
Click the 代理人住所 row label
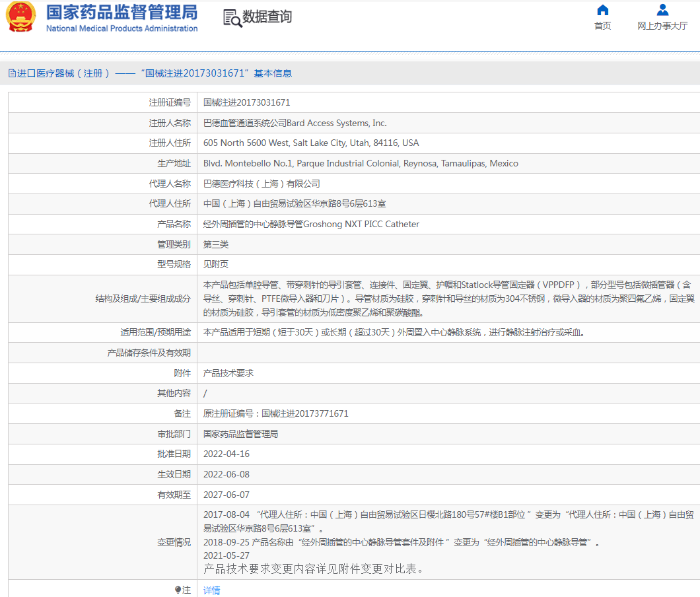point(170,203)
